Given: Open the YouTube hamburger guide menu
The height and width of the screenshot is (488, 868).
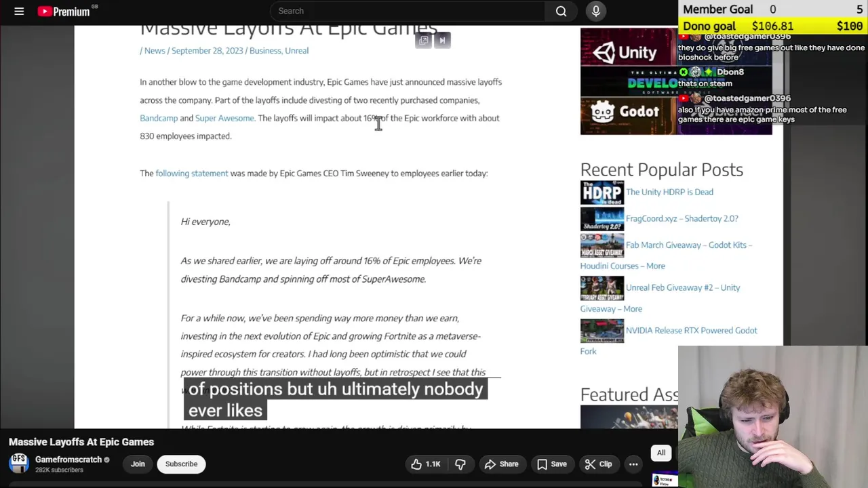Looking at the screenshot, I should pyautogui.click(x=19, y=11).
